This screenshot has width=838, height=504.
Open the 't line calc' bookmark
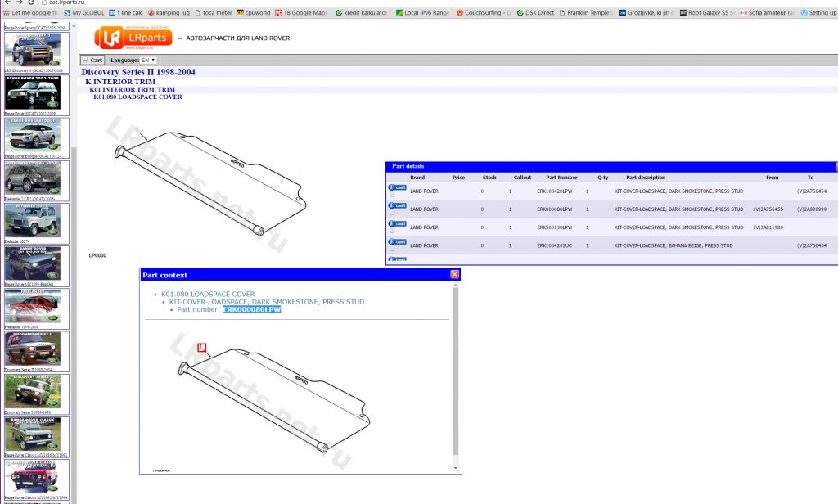pyautogui.click(x=125, y=13)
